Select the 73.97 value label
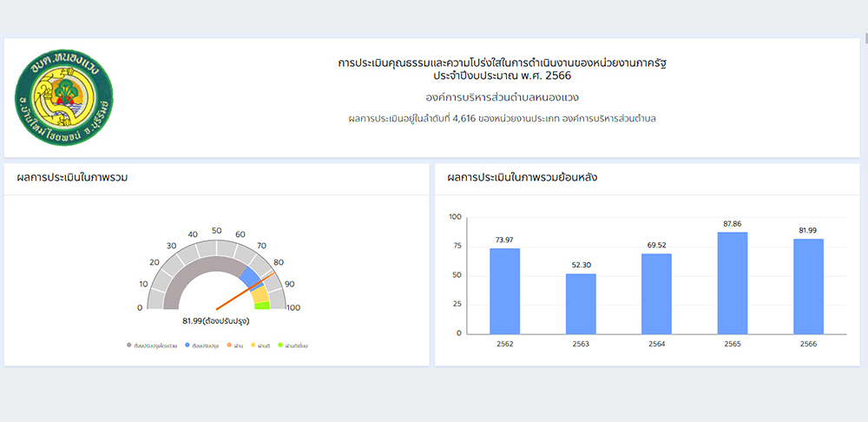 point(505,240)
